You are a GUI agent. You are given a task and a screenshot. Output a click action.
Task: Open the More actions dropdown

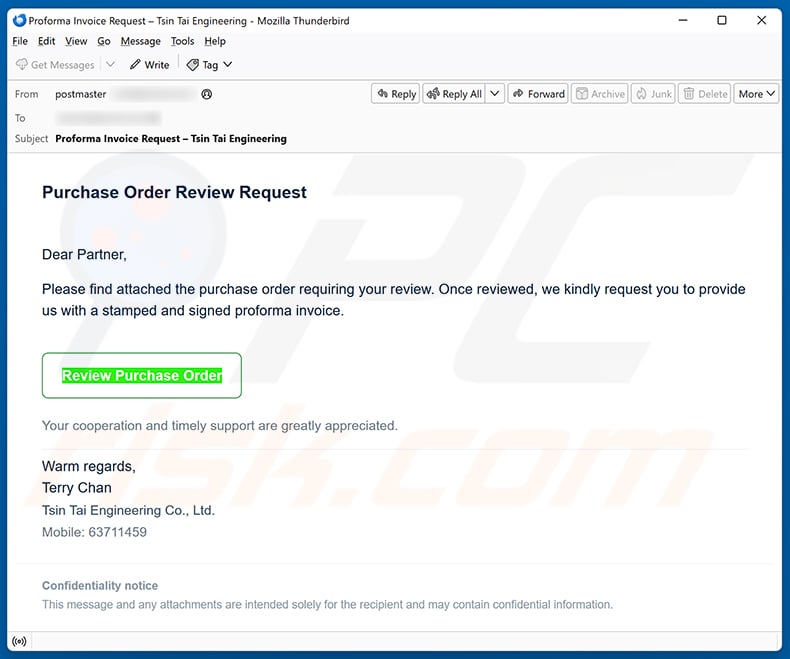tap(756, 94)
